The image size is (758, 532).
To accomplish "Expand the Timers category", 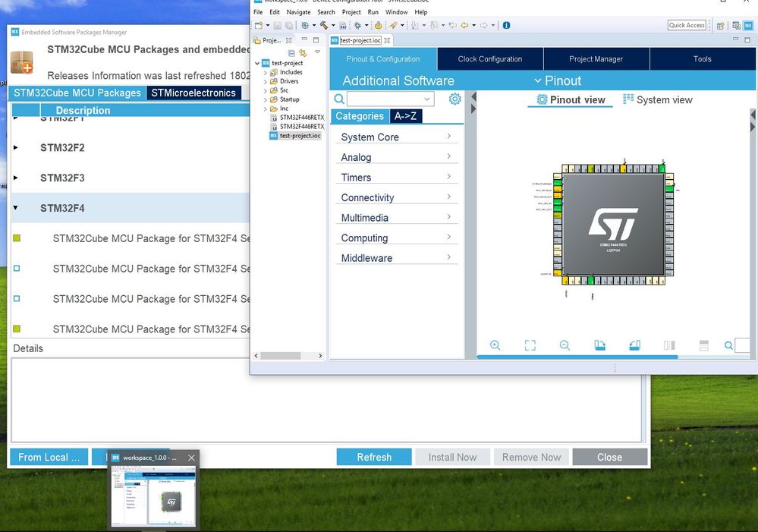I will (396, 178).
